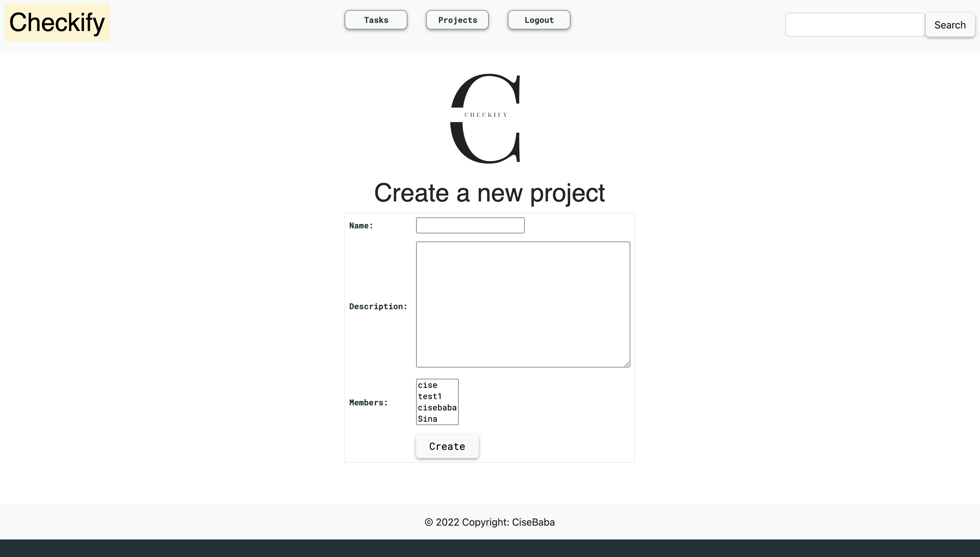
Task: Click the Search input field
Action: [855, 25]
